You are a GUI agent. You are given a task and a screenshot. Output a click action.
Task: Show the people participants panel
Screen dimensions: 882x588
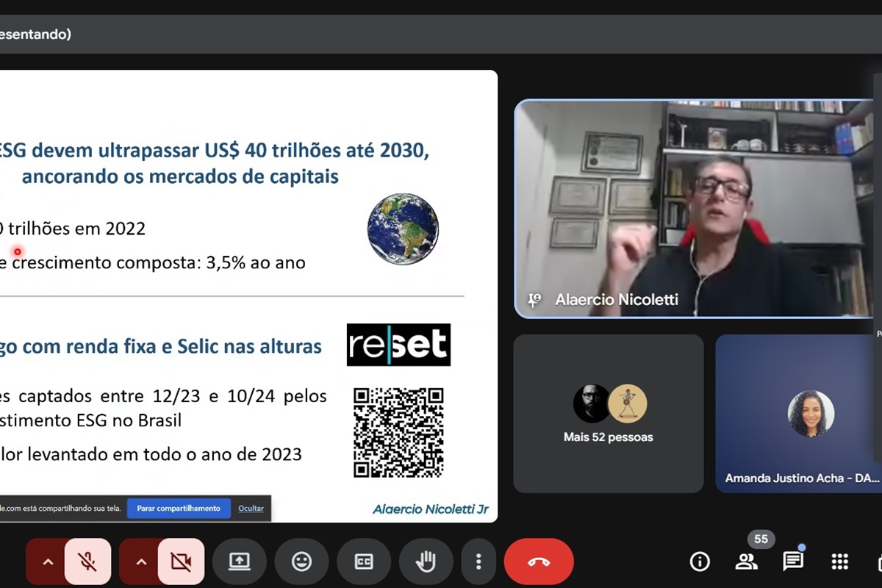746,562
